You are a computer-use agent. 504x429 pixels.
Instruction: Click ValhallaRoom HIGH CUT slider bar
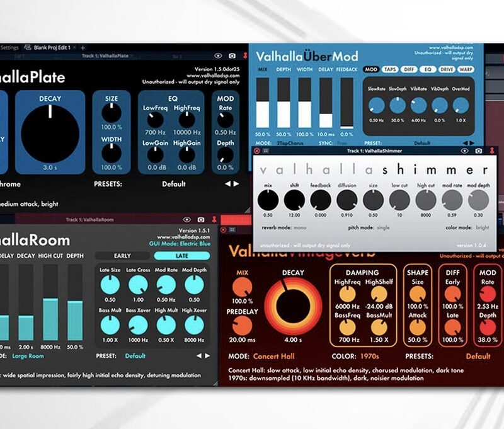(50, 303)
